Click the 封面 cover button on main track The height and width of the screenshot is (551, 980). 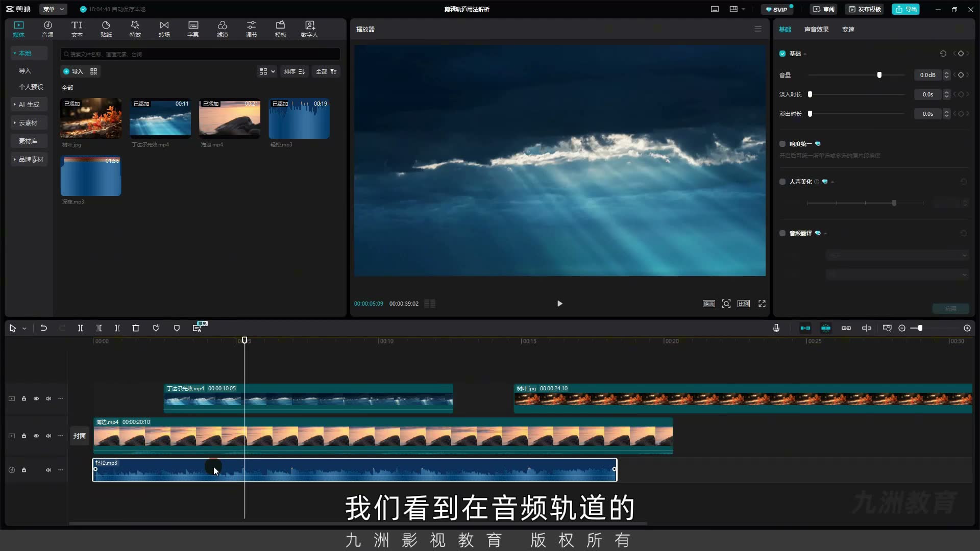coord(79,436)
